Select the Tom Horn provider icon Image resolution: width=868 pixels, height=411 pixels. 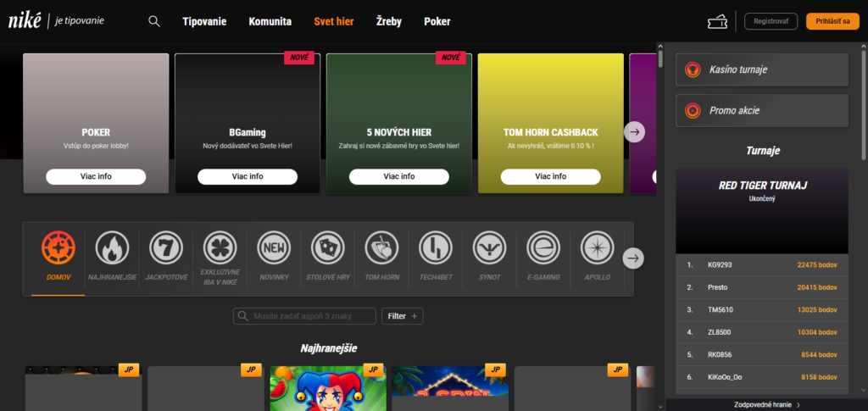pos(381,247)
